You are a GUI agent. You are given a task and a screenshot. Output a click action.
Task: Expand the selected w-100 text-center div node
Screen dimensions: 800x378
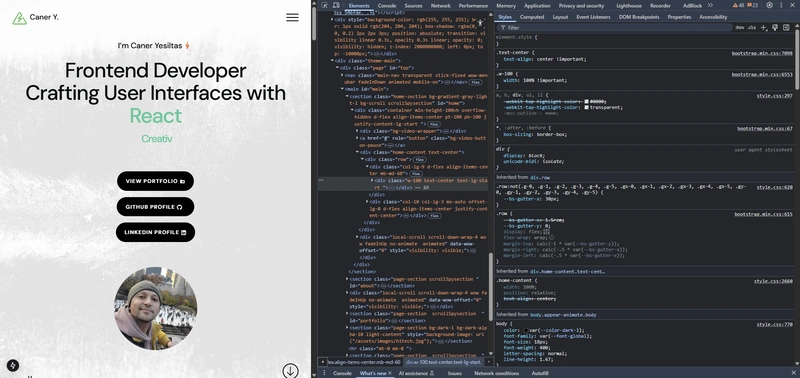pyautogui.click(x=372, y=180)
